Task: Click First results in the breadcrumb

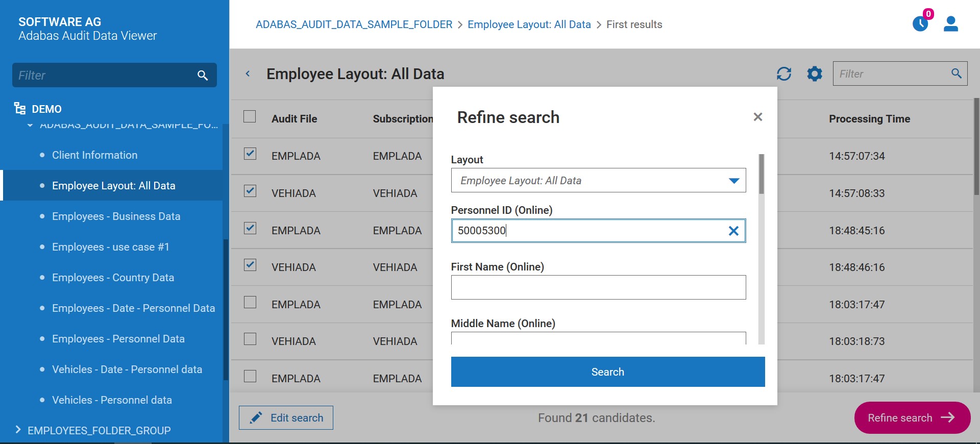Action: 634,24
